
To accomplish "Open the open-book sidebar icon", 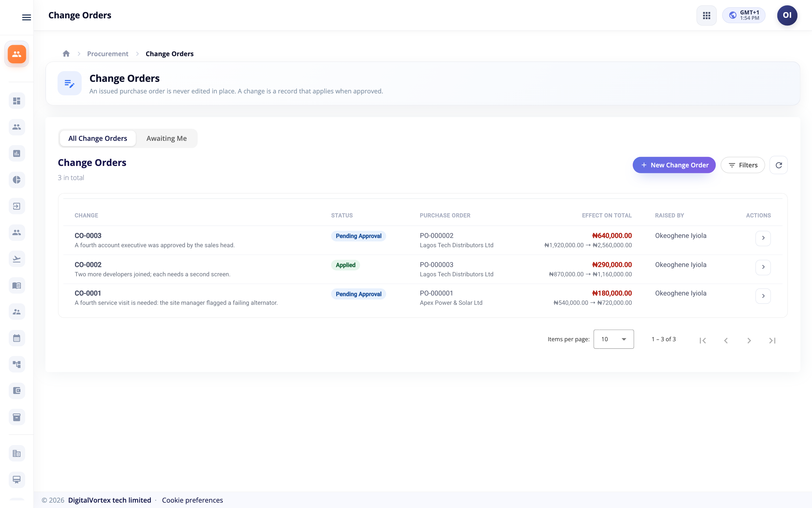I will (x=17, y=286).
